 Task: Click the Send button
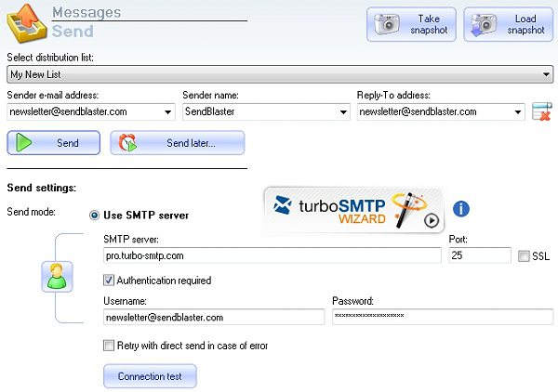(x=54, y=143)
